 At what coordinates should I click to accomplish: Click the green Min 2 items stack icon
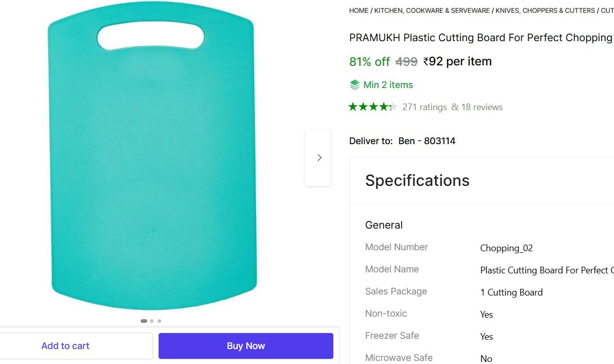pyautogui.click(x=354, y=84)
